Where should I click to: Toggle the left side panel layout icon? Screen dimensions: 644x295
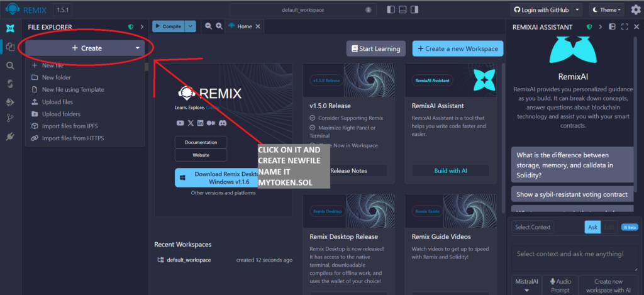391,10
